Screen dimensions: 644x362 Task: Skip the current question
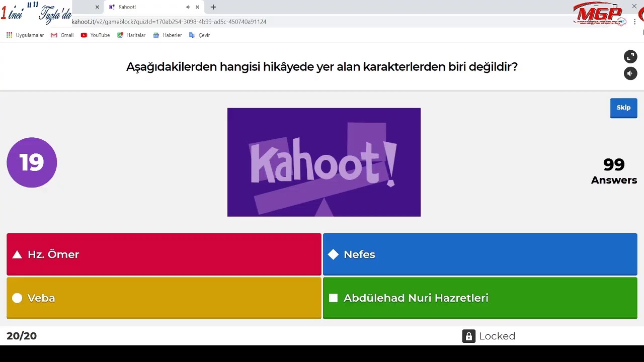click(623, 108)
